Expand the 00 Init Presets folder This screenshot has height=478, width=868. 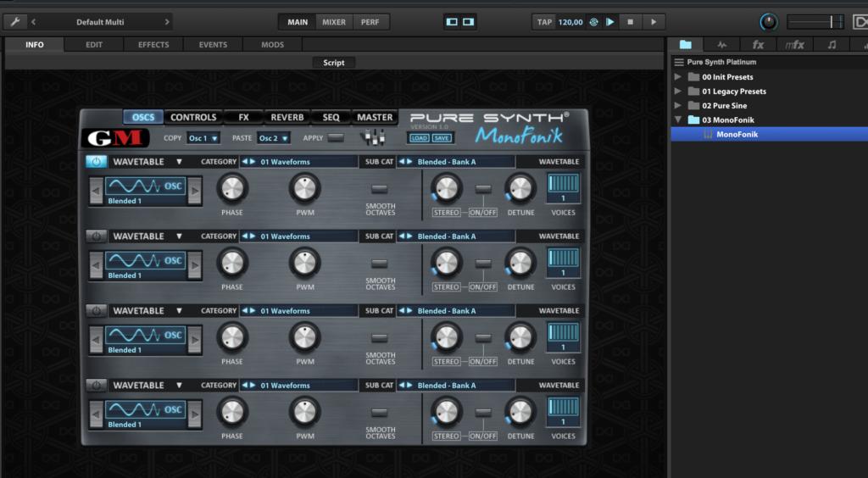(x=677, y=77)
